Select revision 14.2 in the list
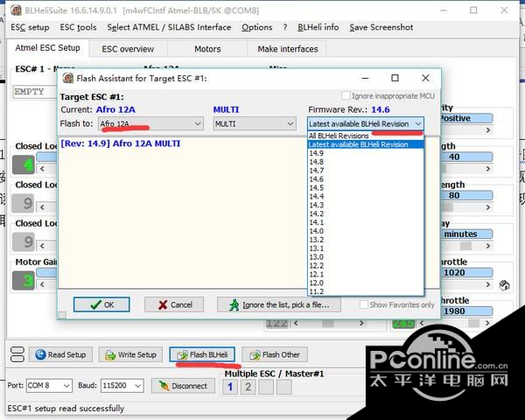This screenshot has width=525, height=420. pos(366,213)
